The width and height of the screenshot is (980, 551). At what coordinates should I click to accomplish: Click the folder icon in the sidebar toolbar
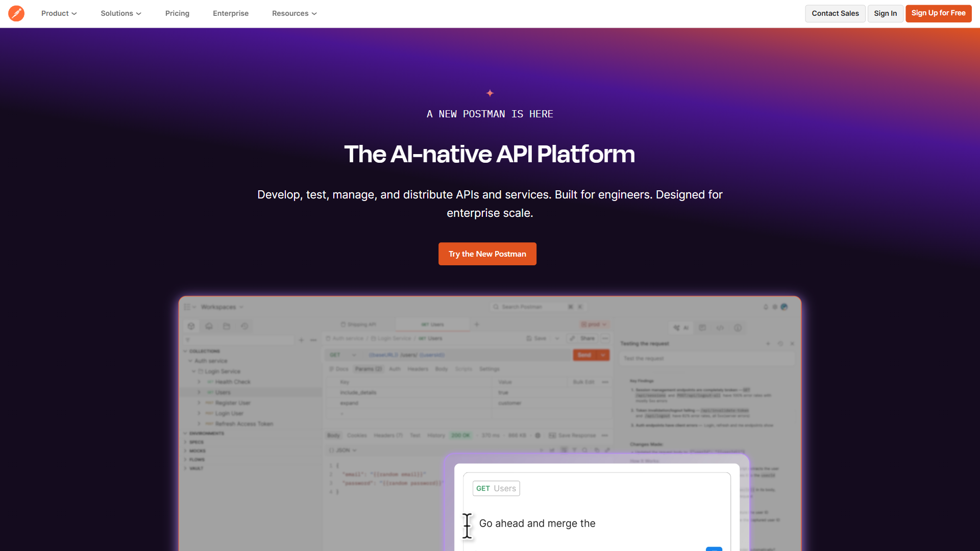point(227,326)
